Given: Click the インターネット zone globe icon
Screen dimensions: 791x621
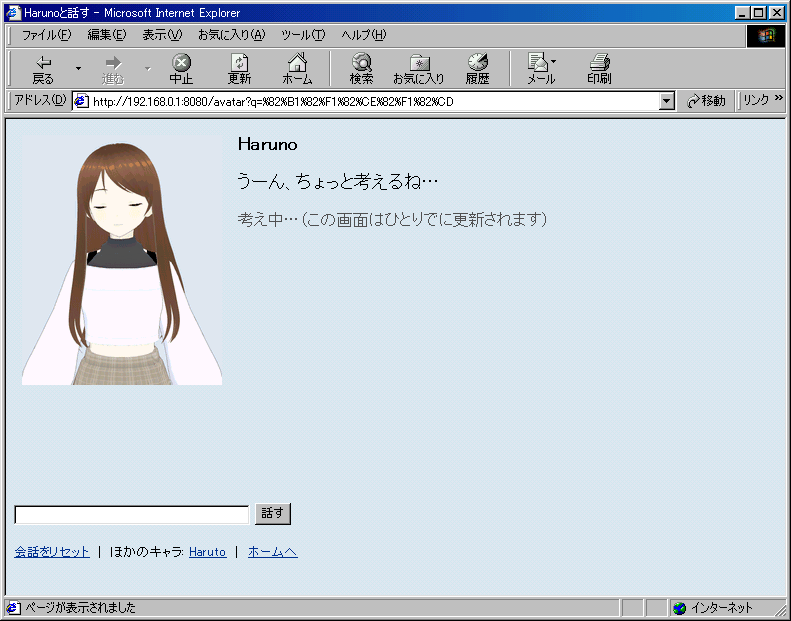Looking at the screenshot, I should (x=680, y=608).
